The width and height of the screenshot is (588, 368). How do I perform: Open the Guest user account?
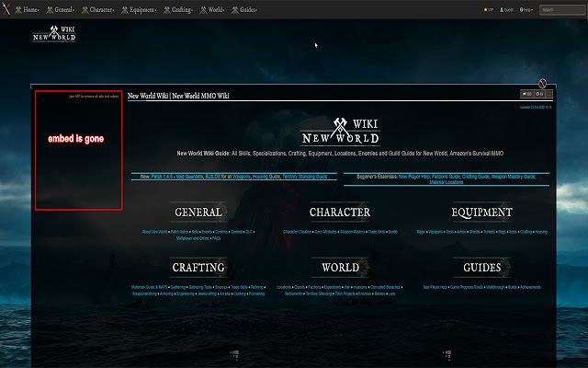tap(506, 10)
